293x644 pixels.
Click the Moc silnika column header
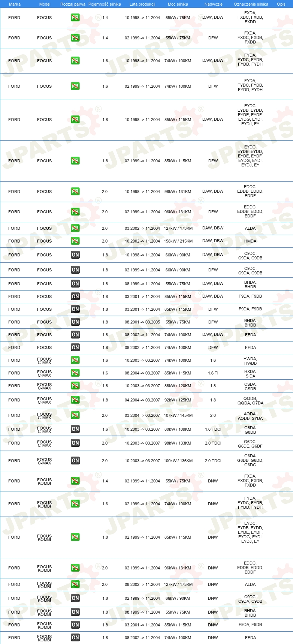click(178, 4)
